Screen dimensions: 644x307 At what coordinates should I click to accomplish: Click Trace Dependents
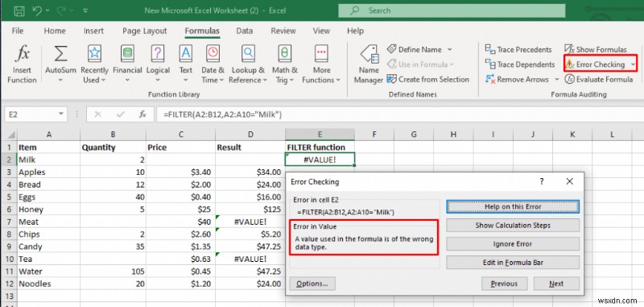point(520,64)
